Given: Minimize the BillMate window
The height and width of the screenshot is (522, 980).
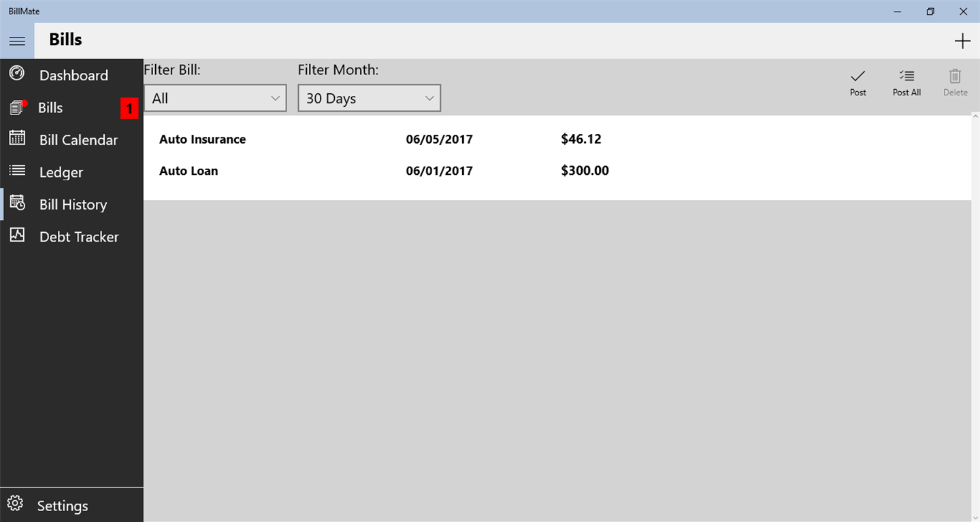Looking at the screenshot, I should pos(898,12).
